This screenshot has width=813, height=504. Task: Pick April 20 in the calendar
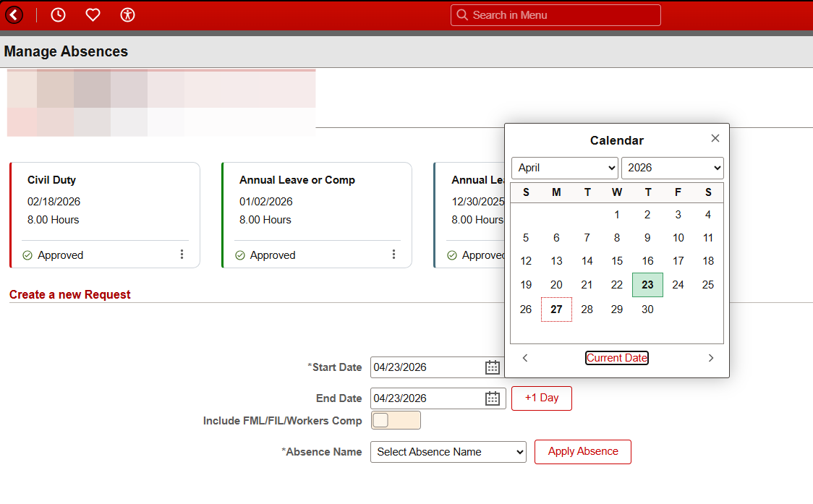click(x=556, y=285)
